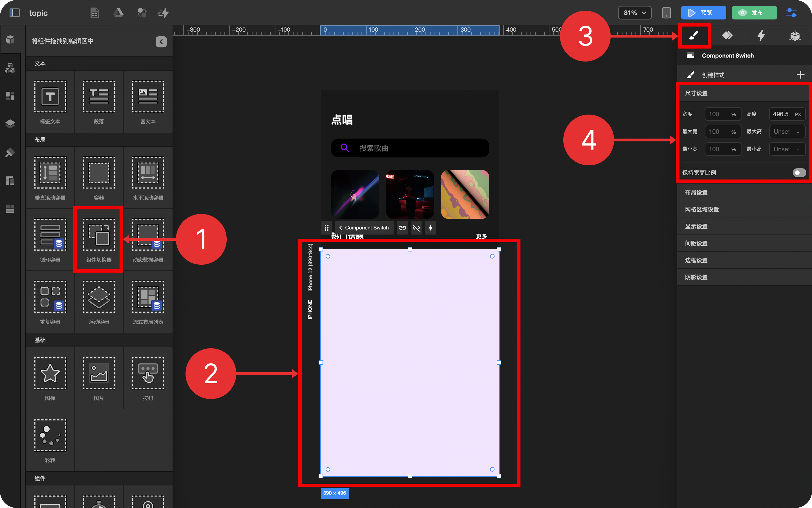Expand the 布局设置 layout section
The height and width of the screenshot is (508, 812).
click(744, 192)
